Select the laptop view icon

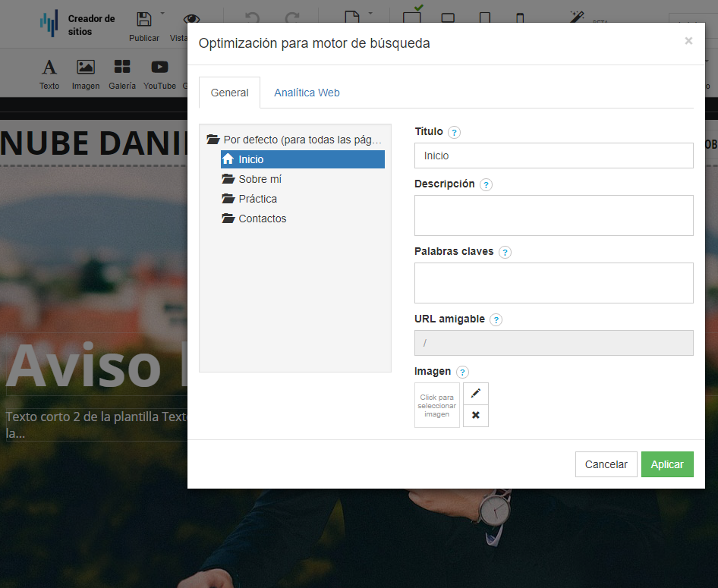click(448, 18)
